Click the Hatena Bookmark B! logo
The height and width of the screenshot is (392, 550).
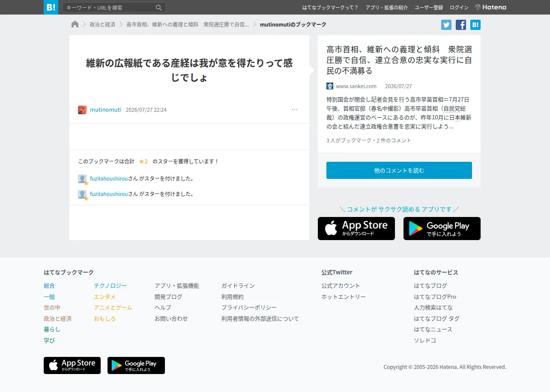pyautogui.click(x=51, y=7)
